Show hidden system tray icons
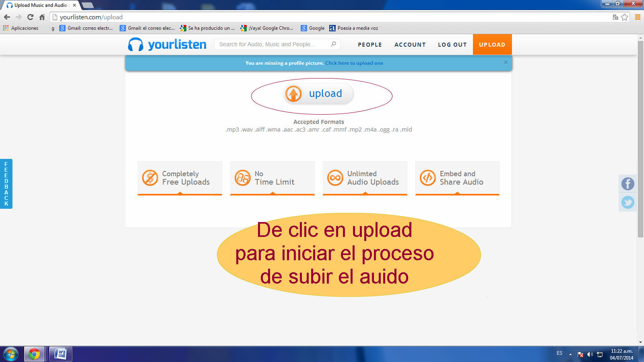644x362 pixels. point(570,354)
